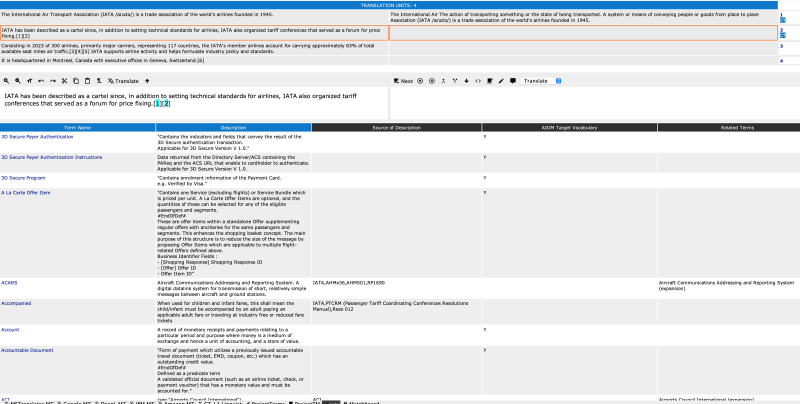Open term 'Accountable Document'

pos(27,350)
